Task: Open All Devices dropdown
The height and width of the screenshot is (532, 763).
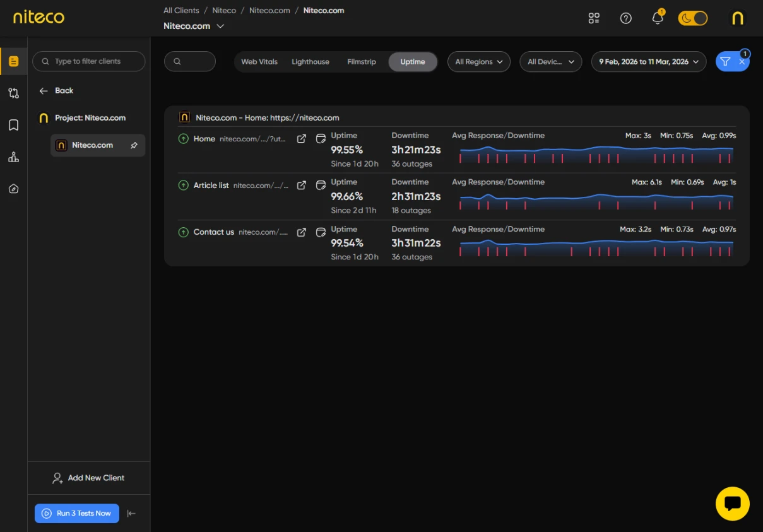Action: tap(550, 62)
